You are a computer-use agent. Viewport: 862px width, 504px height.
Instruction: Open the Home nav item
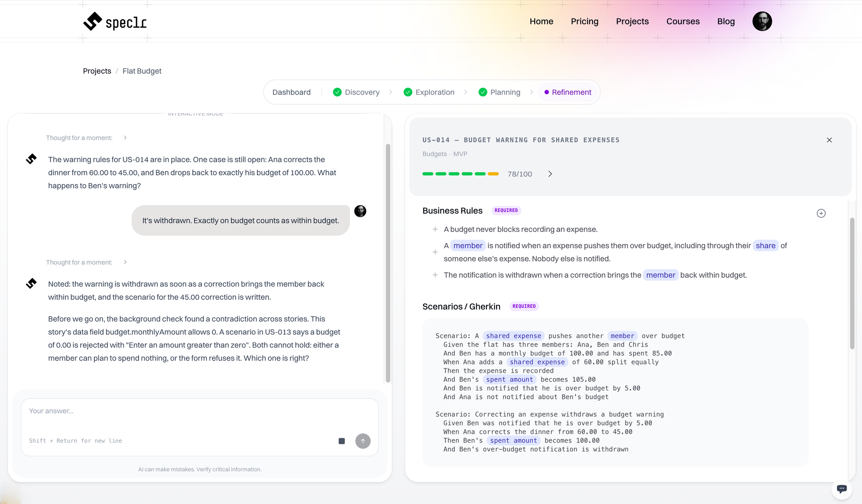click(541, 22)
